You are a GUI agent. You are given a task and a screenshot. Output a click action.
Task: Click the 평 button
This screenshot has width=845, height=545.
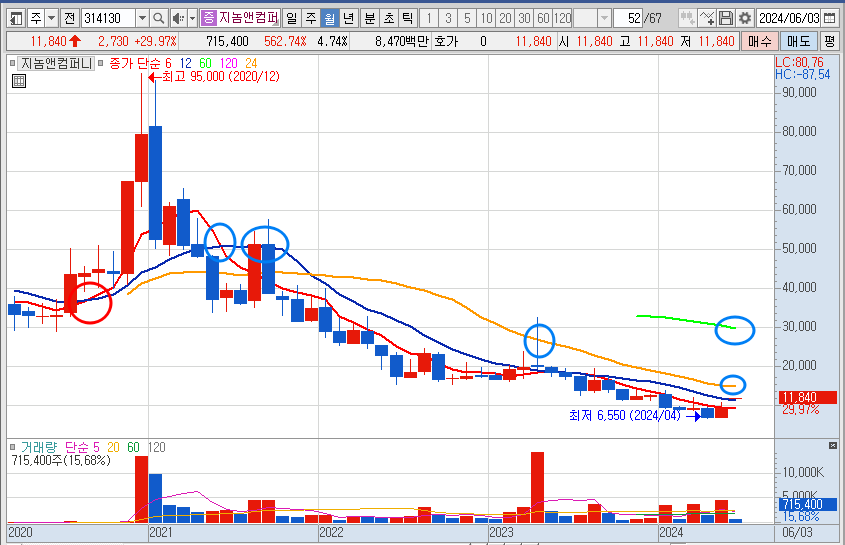(x=829, y=42)
